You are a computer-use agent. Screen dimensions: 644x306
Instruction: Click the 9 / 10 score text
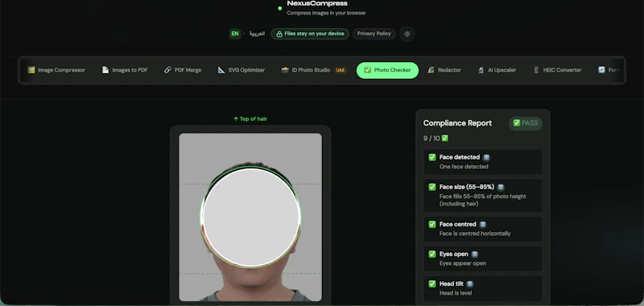click(x=431, y=139)
